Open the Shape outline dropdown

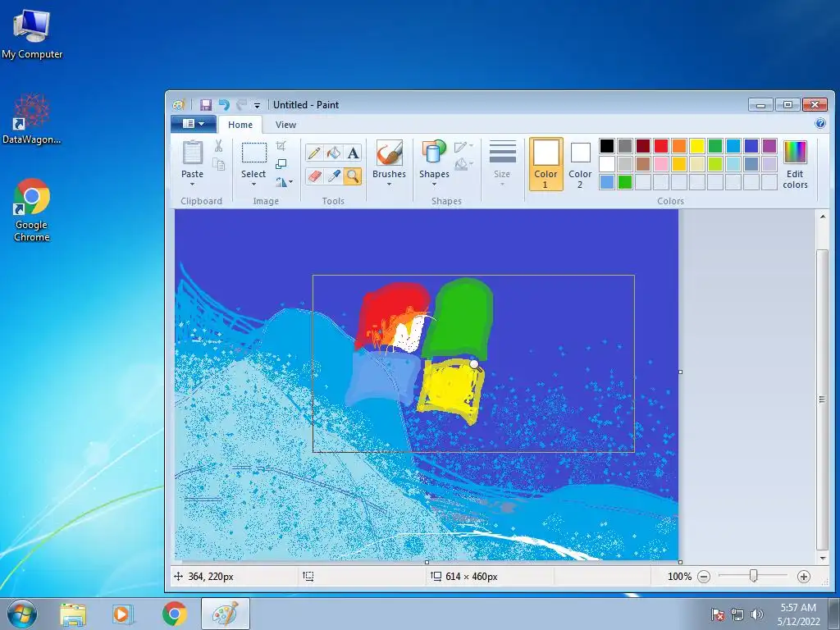pyautogui.click(x=464, y=146)
